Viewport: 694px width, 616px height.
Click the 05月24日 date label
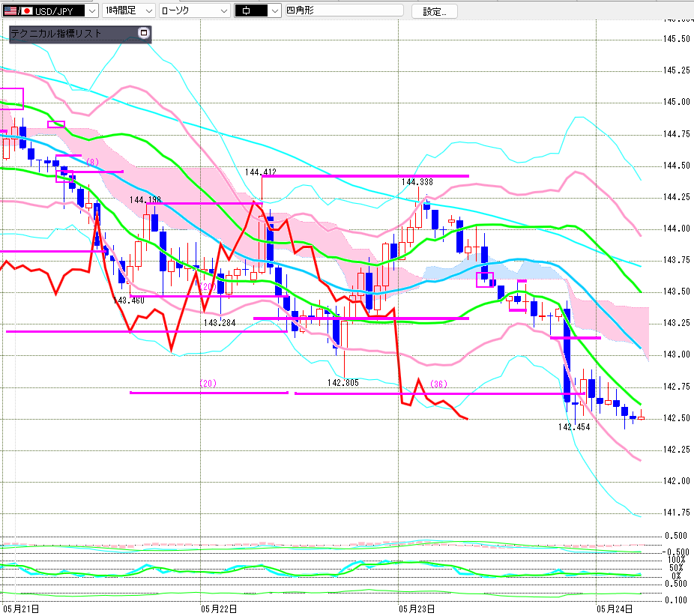(615, 609)
